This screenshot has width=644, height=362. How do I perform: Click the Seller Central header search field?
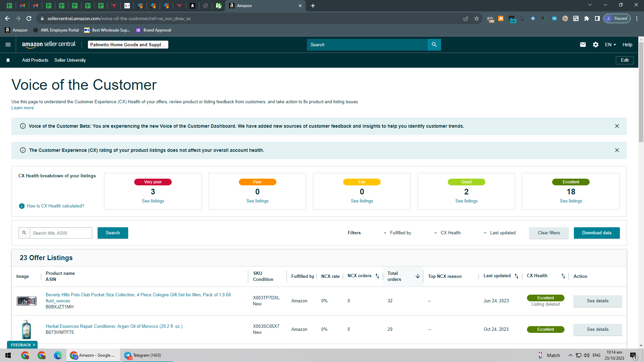367,45
